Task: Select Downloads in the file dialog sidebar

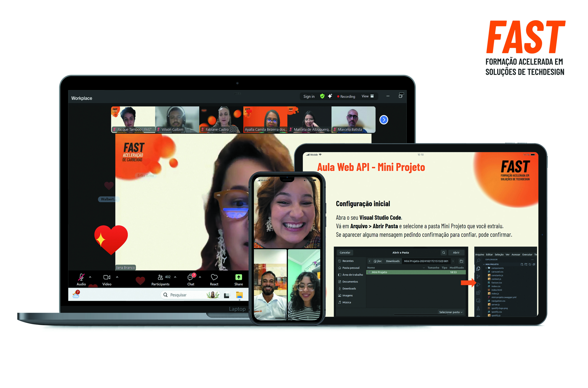Action: point(349,288)
